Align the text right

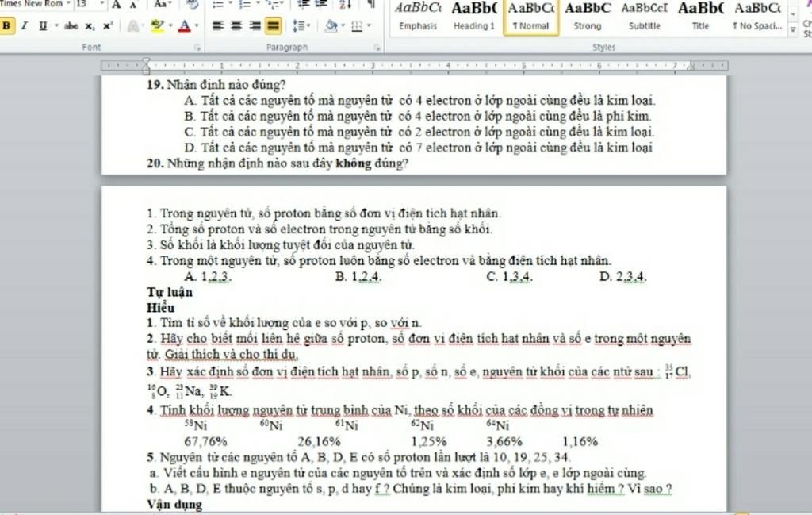click(255, 25)
